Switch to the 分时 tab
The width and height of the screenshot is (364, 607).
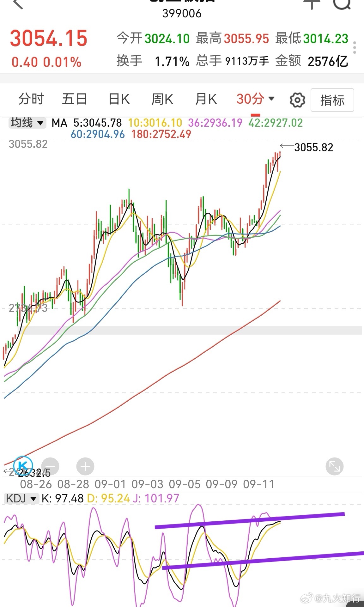tap(31, 99)
